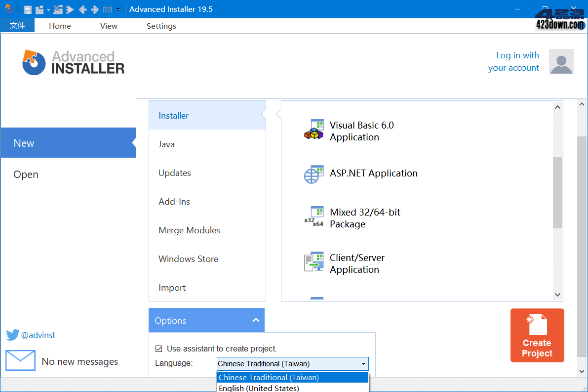Collapse the Options panel

point(256,320)
